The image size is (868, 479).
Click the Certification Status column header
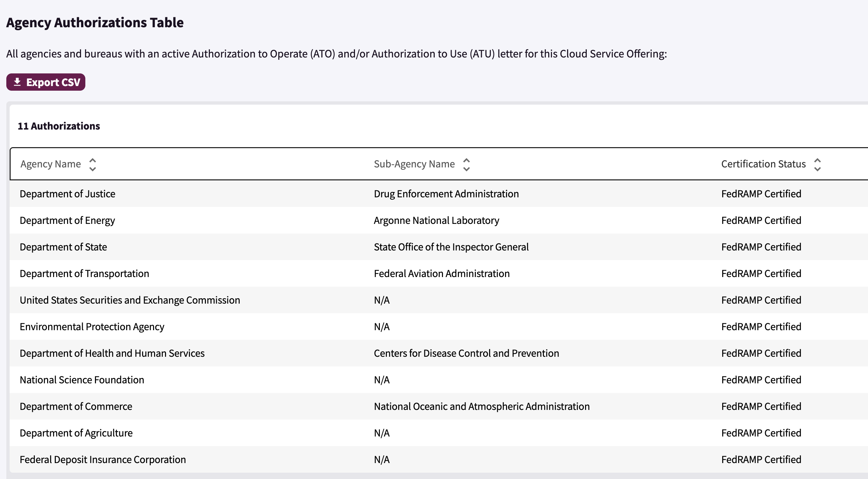coord(763,164)
